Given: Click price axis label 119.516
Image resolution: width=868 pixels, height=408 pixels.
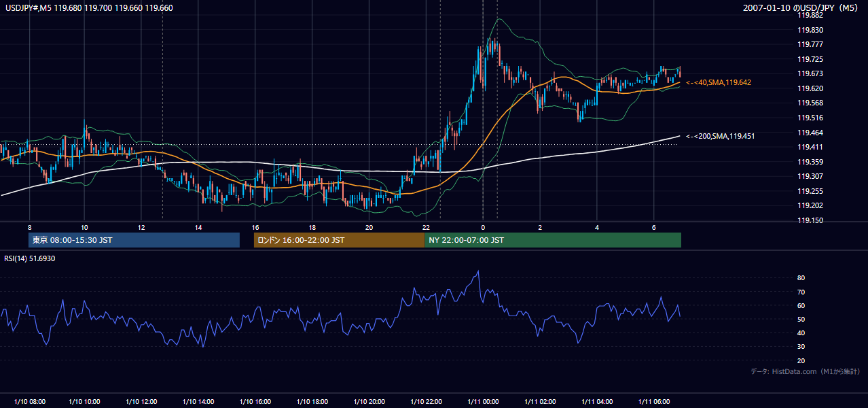Looking at the screenshot, I should 810,118.
